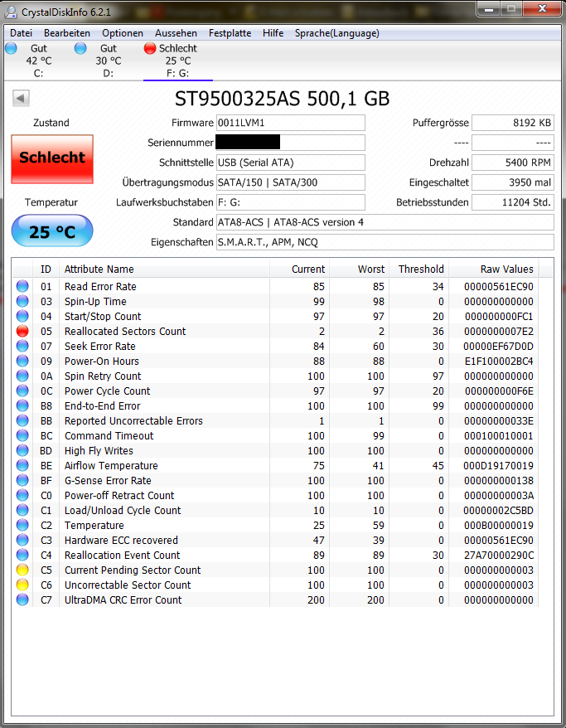
Task: Click the 25 °C temperature indicator
Action: pyautogui.click(x=52, y=231)
